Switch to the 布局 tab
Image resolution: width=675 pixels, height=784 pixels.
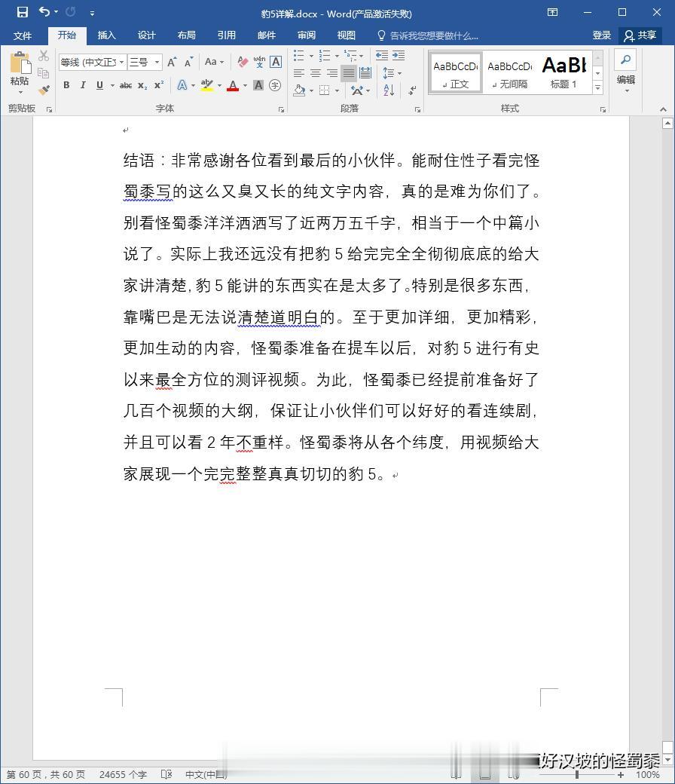click(186, 35)
